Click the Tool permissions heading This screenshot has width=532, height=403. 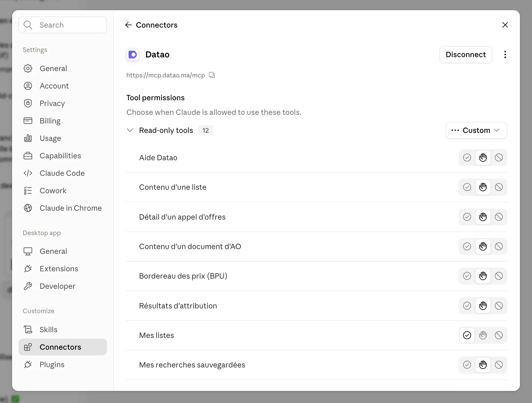click(156, 98)
